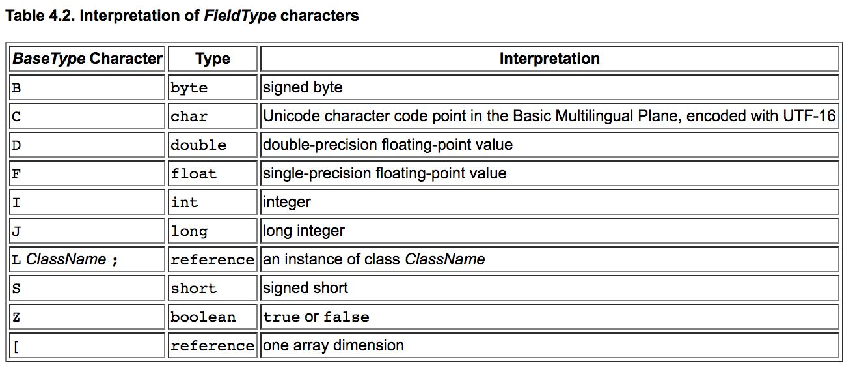Click the byte type cell

click(213, 87)
